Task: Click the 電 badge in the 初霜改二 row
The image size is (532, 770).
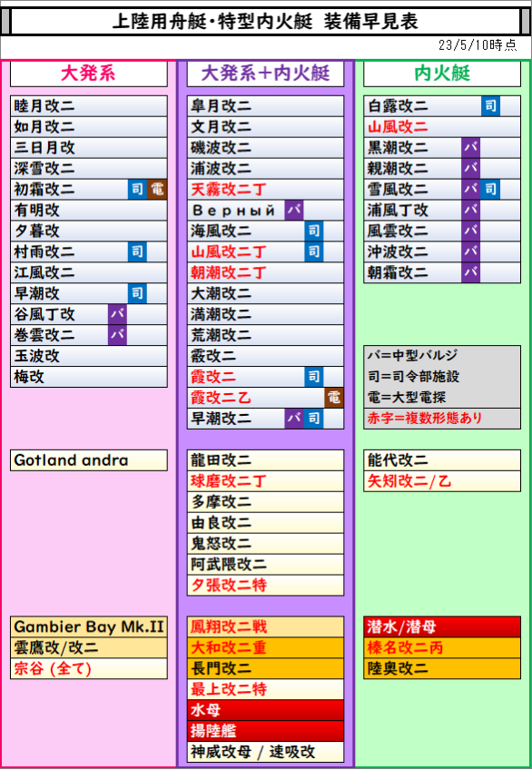Action: coord(157,189)
